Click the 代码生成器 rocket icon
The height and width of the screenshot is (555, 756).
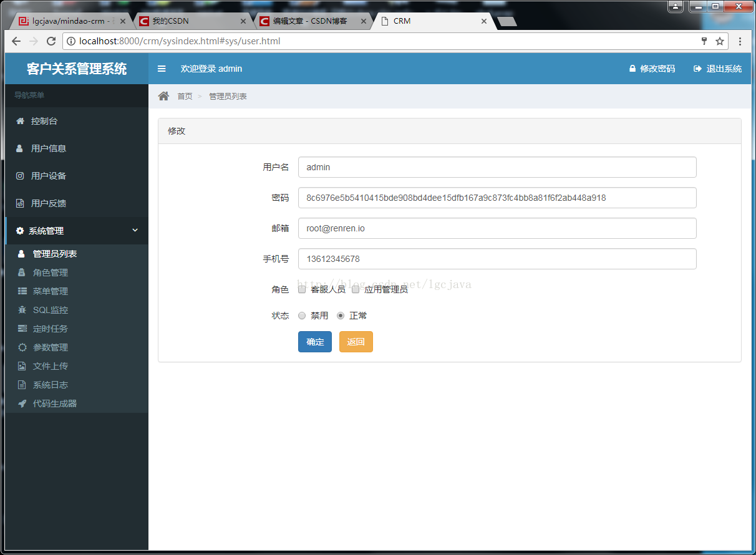click(x=22, y=403)
